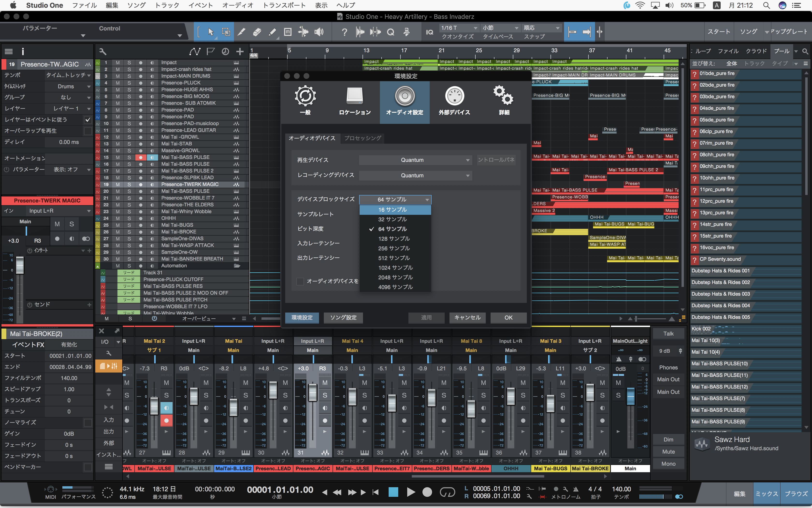Screen dimensions: 812x508
Task: Return to zero in transport
Action: point(376,492)
